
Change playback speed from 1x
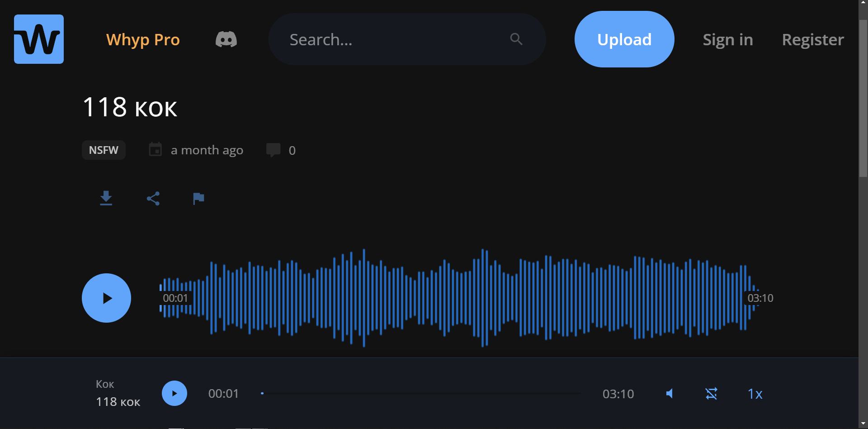click(x=755, y=394)
